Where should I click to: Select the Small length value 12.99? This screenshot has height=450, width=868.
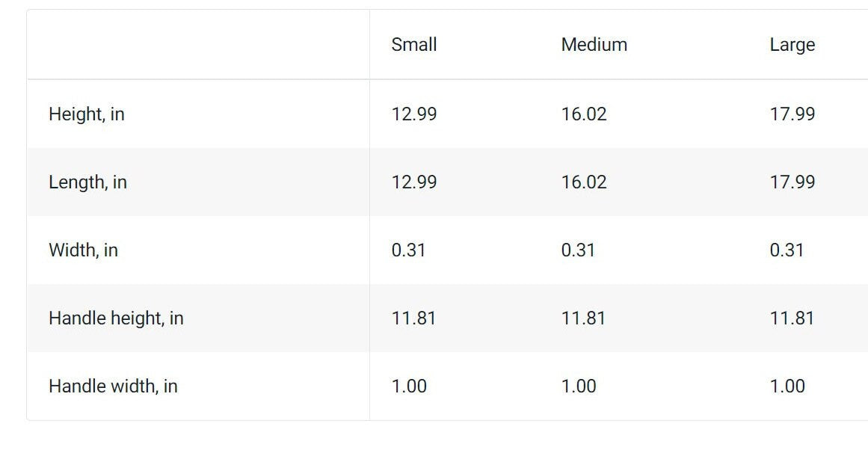pos(414,182)
